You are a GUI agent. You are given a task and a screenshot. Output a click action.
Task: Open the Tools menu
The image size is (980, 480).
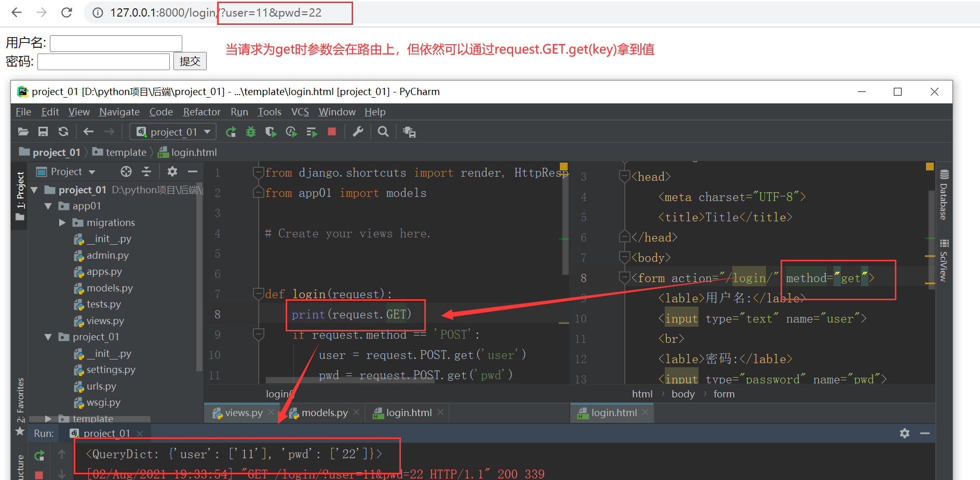click(x=270, y=112)
